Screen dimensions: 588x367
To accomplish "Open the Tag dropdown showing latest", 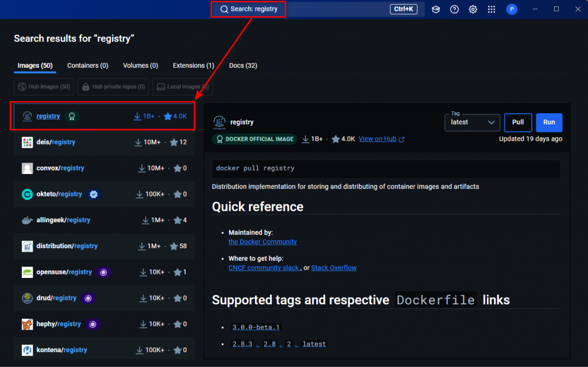I will point(472,122).
